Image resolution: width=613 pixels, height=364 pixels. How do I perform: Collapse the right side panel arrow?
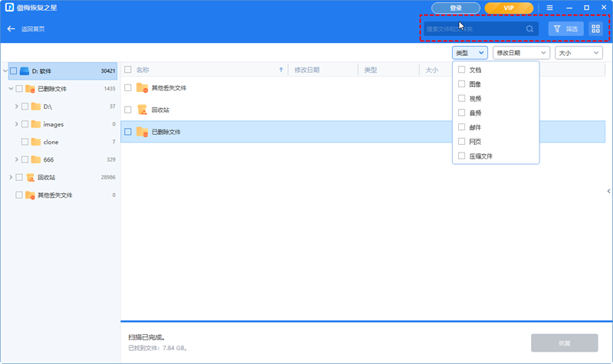608,191
